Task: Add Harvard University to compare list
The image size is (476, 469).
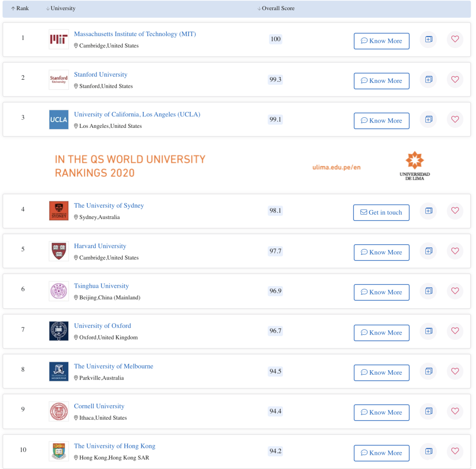Action: (428, 251)
